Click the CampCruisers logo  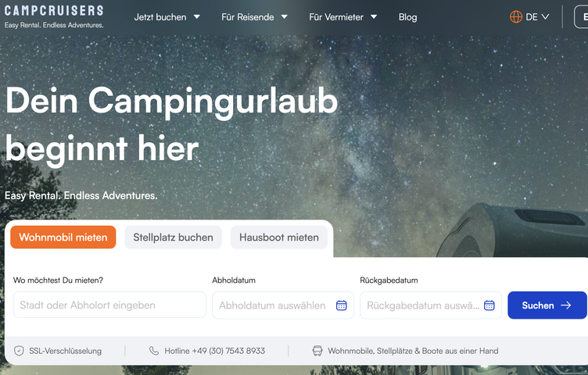coord(54,16)
